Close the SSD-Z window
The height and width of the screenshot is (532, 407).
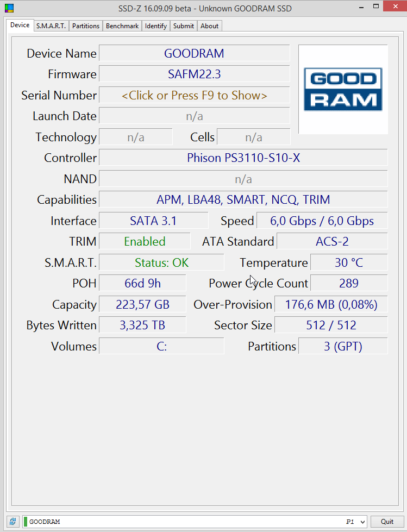pos(395,7)
